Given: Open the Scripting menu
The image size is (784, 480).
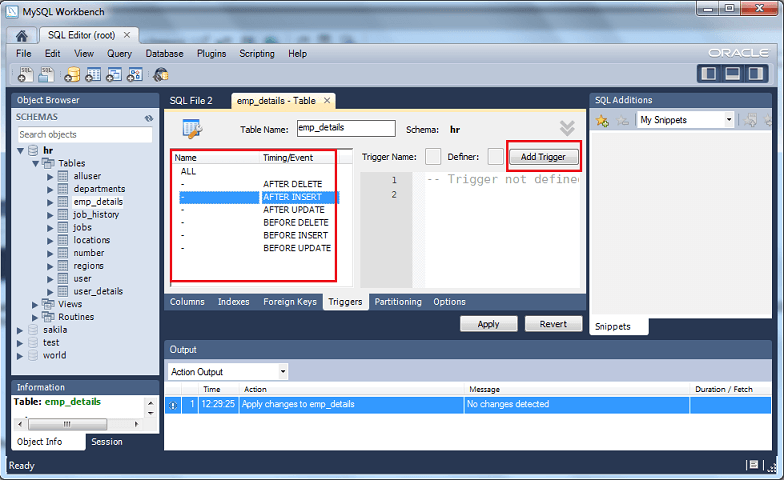Looking at the screenshot, I should pyautogui.click(x=256, y=54).
